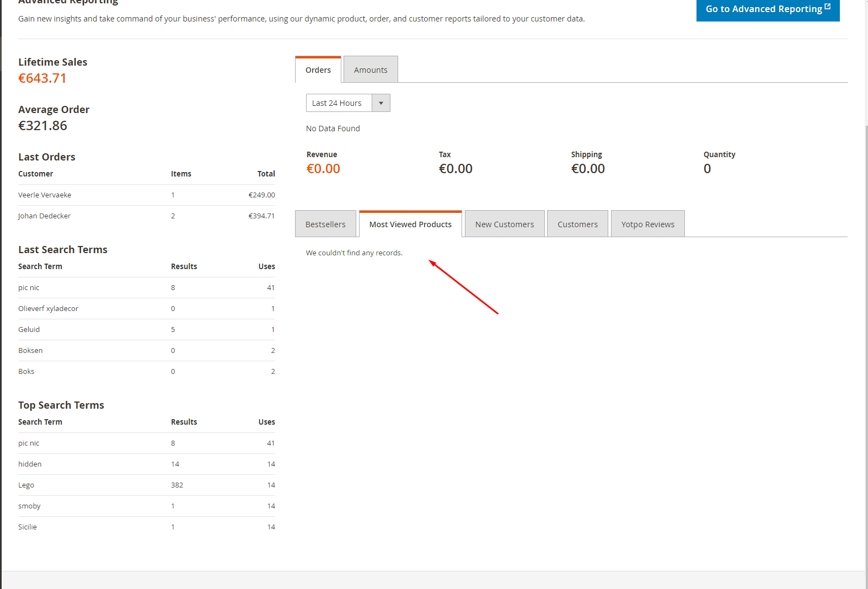
Task: Select the Orders tab
Action: pyautogui.click(x=318, y=70)
